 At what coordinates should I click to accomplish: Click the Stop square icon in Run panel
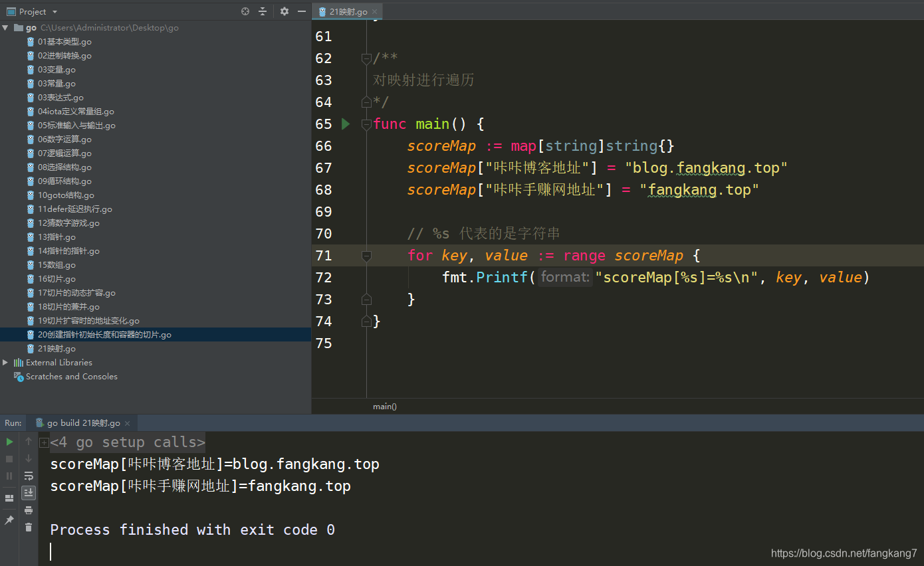9,459
